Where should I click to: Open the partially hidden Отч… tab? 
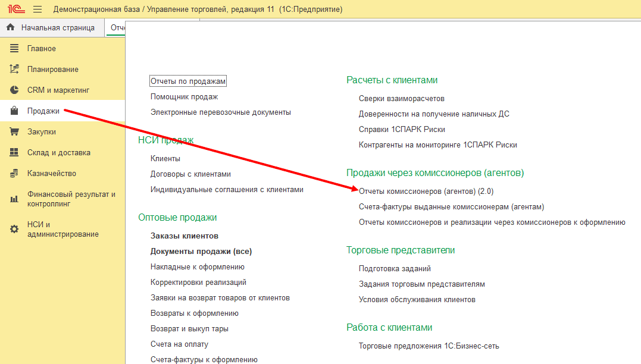click(x=115, y=27)
